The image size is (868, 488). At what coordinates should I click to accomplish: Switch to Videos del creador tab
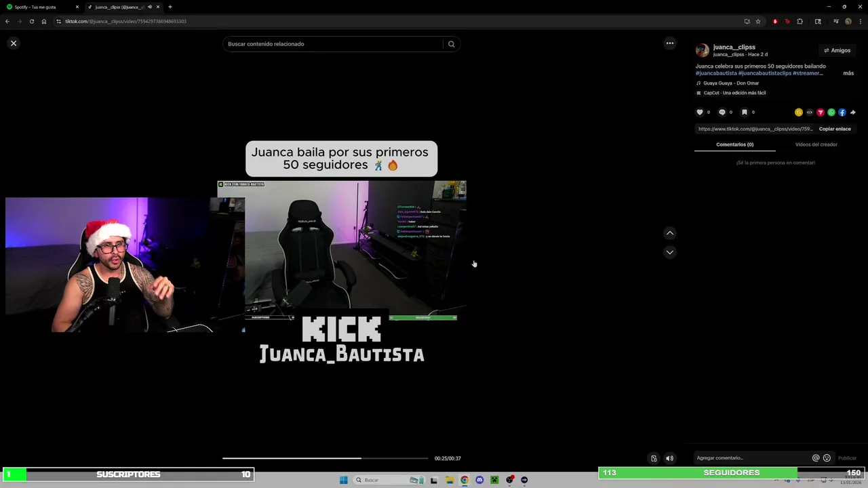coord(816,144)
